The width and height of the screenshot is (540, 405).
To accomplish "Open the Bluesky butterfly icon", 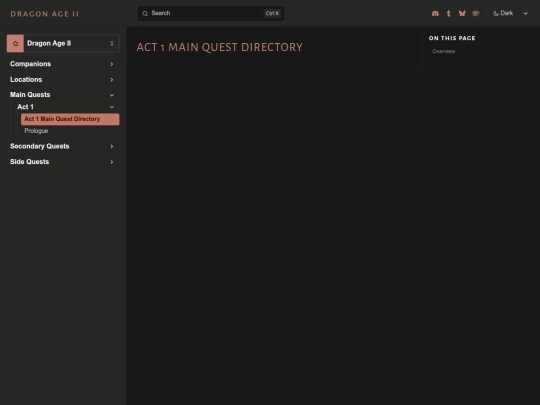I will coord(462,13).
